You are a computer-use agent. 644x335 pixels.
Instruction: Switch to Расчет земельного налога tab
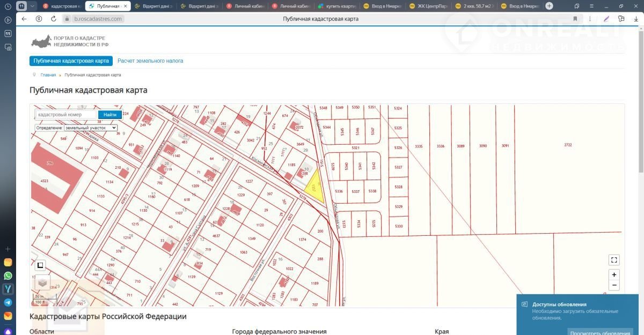click(150, 61)
